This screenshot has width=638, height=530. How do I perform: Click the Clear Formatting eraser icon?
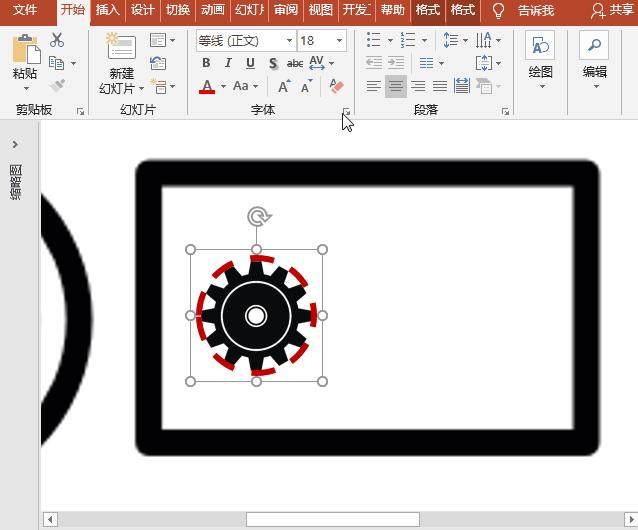pos(336,87)
